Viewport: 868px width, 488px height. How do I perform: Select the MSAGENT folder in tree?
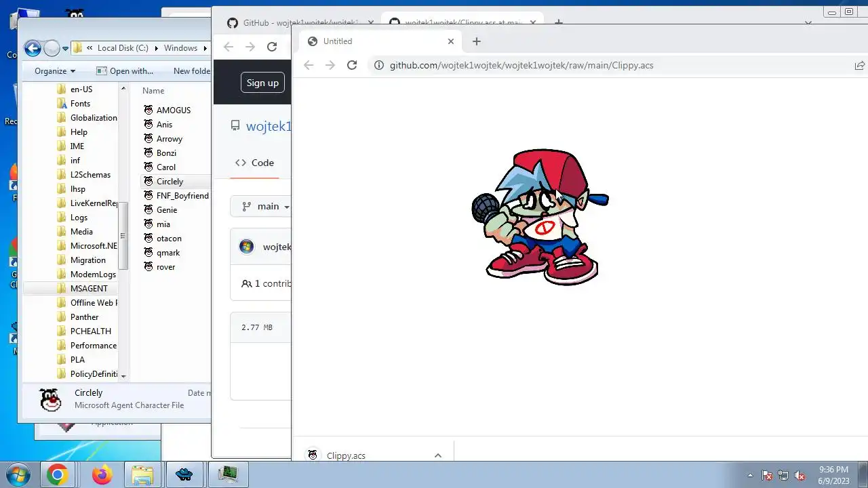click(89, 288)
